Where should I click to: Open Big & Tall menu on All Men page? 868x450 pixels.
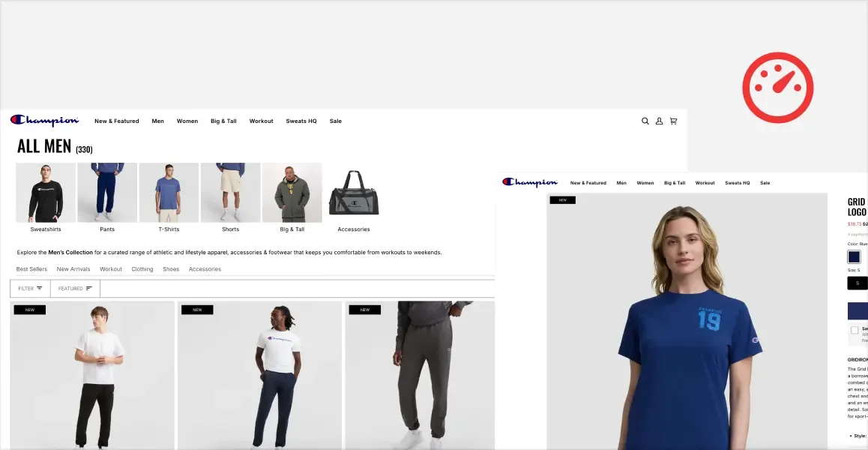(223, 121)
